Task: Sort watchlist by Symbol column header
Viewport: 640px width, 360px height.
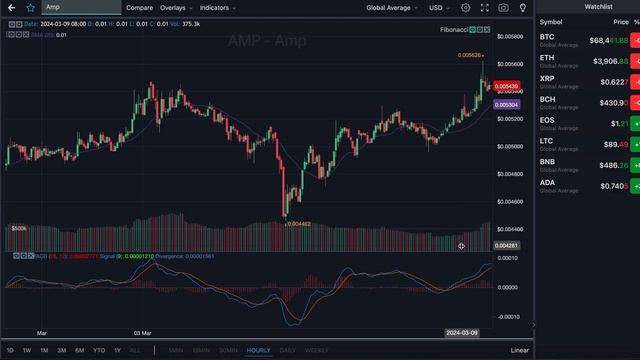Action: tap(551, 22)
